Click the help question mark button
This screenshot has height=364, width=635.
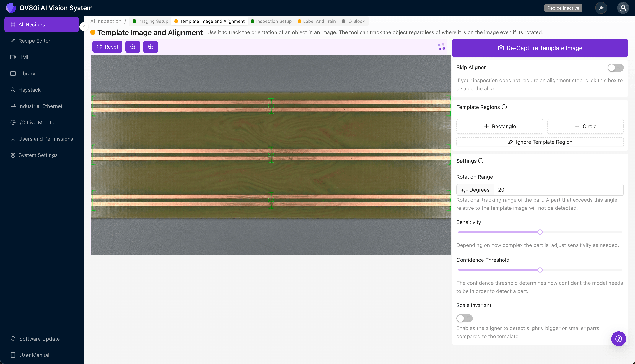(618, 339)
